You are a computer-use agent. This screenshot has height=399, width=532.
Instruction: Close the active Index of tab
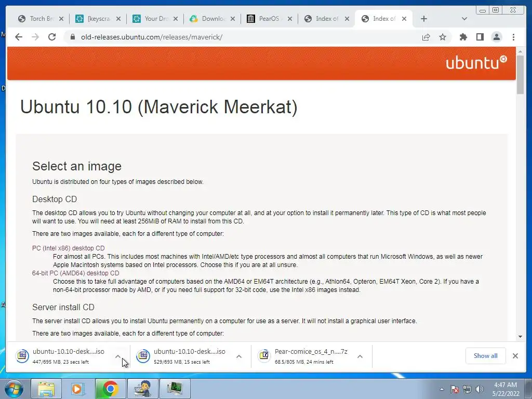coord(404,19)
